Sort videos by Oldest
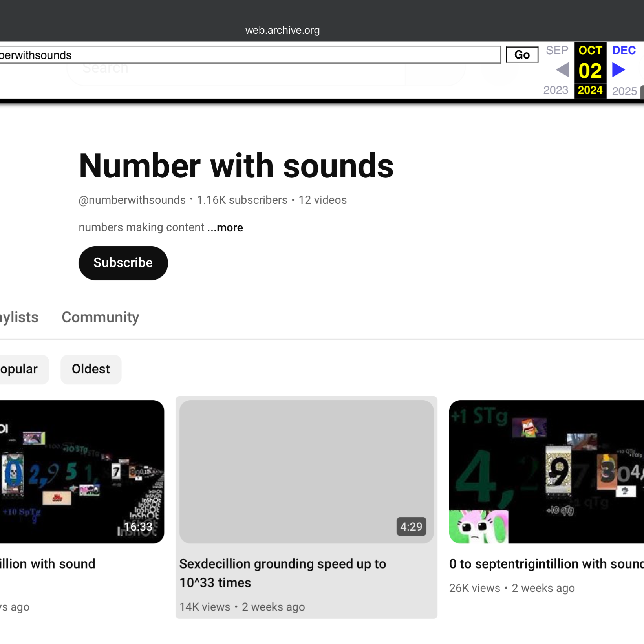Screen dimensions: 644x644 tap(91, 369)
